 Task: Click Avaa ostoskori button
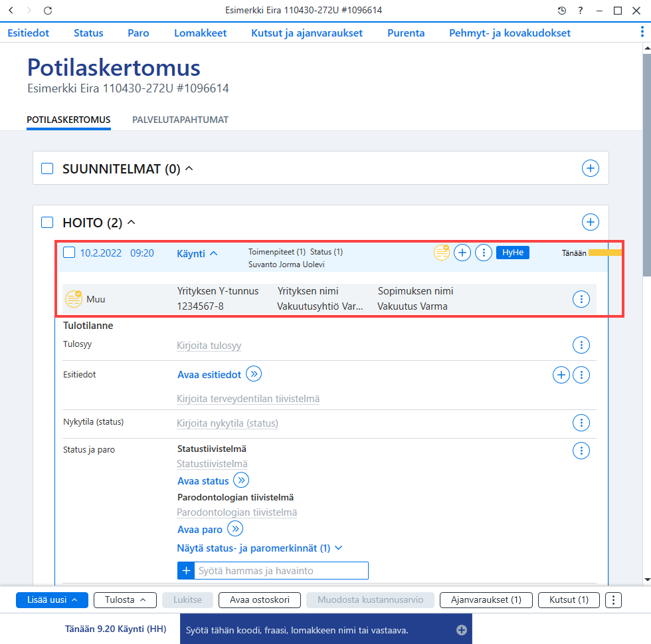click(260, 600)
